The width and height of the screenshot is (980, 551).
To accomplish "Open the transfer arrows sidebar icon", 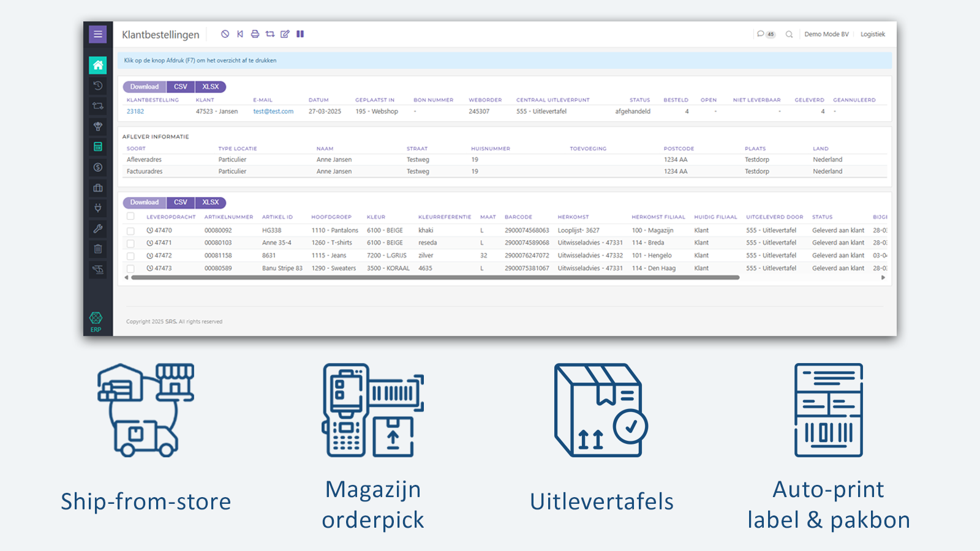I will pos(97,106).
